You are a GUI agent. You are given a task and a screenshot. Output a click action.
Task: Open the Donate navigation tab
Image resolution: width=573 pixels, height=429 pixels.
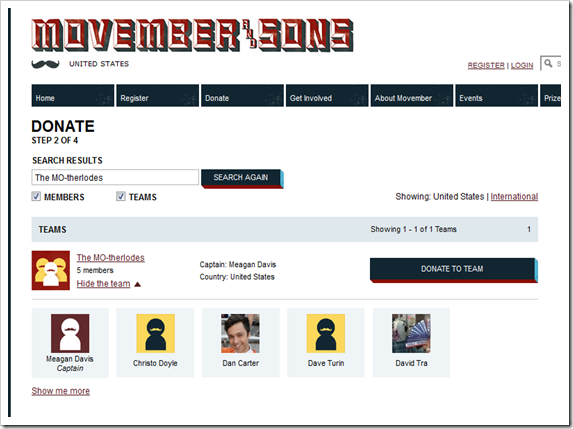[242, 96]
